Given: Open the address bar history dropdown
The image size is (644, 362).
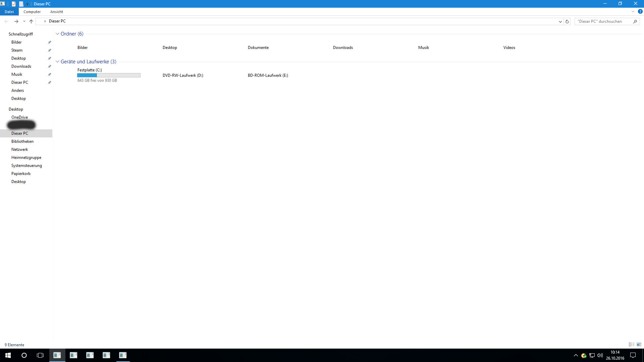Looking at the screenshot, I should pyautogui.click(x=560, y=21).
